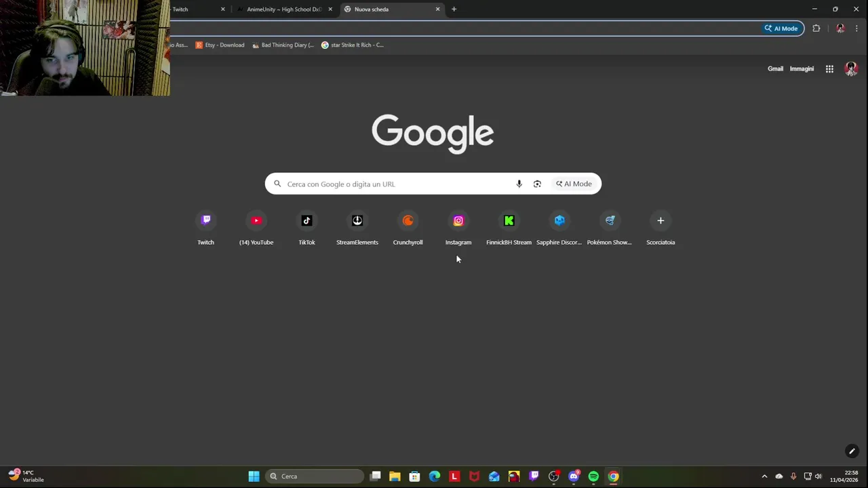Switch to the AnimeUnity tab

click(x=283, y=9)
